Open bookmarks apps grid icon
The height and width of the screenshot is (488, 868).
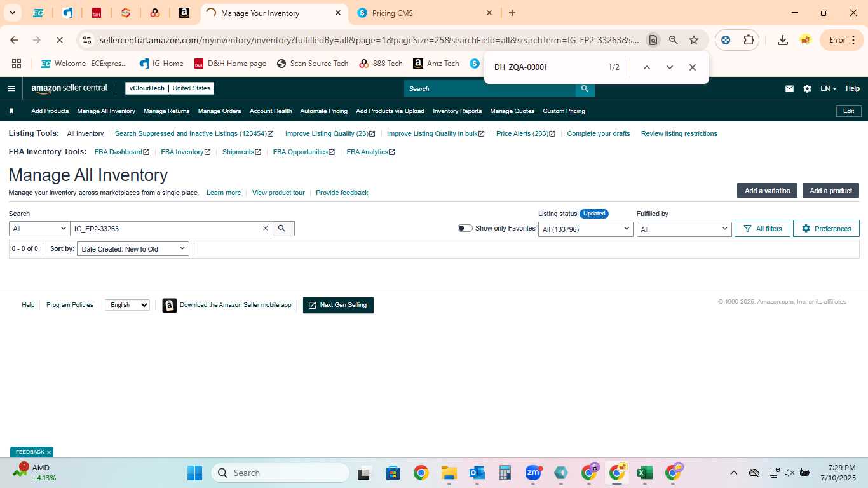pyautogui.click(x=17, y=64)
